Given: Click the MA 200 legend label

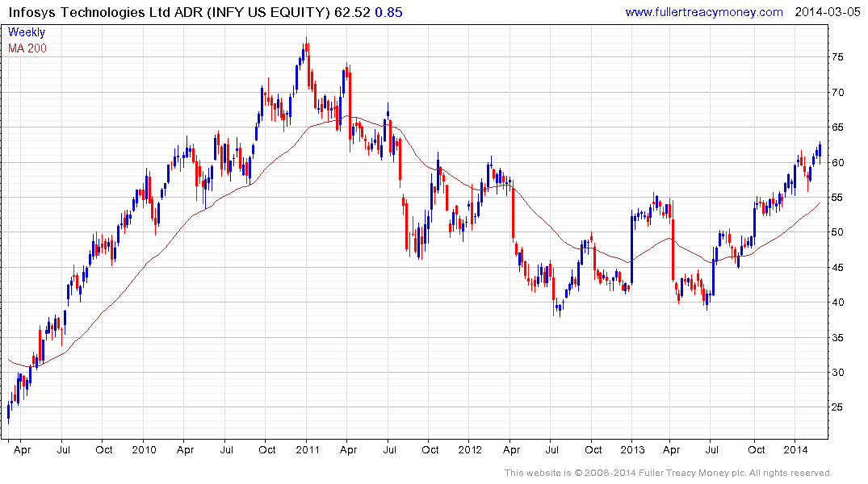Looking at the screenshot, I should [27, 48].
